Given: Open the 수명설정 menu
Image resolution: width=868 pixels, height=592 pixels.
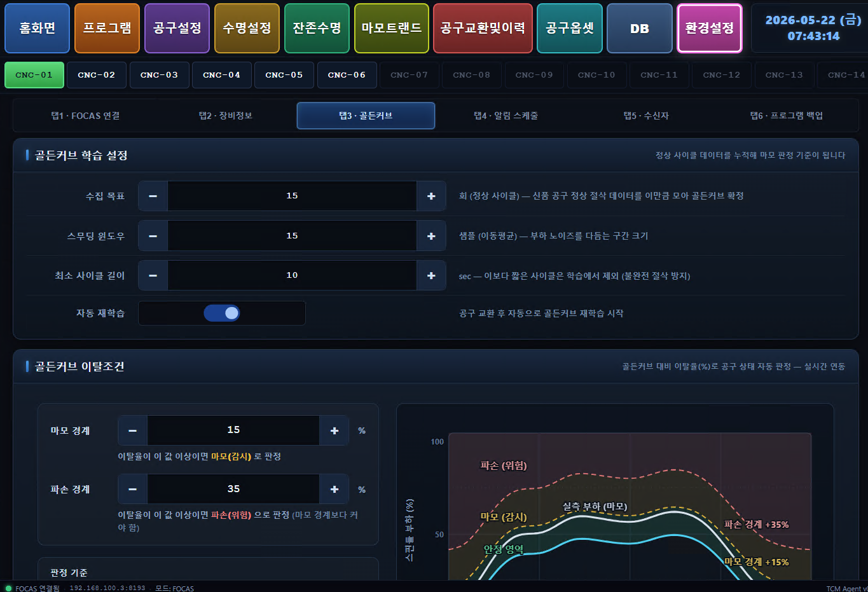Looking at the screenshot, I should (x=247, y=28).
